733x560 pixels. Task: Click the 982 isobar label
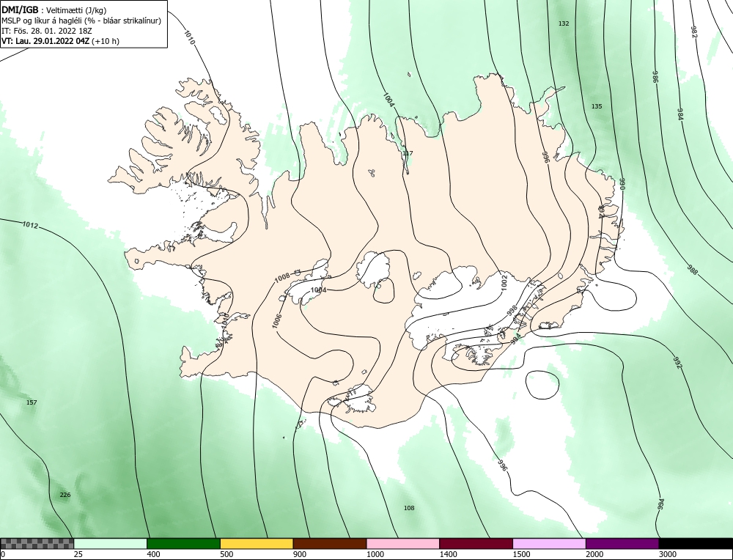[x=694, y=32]
